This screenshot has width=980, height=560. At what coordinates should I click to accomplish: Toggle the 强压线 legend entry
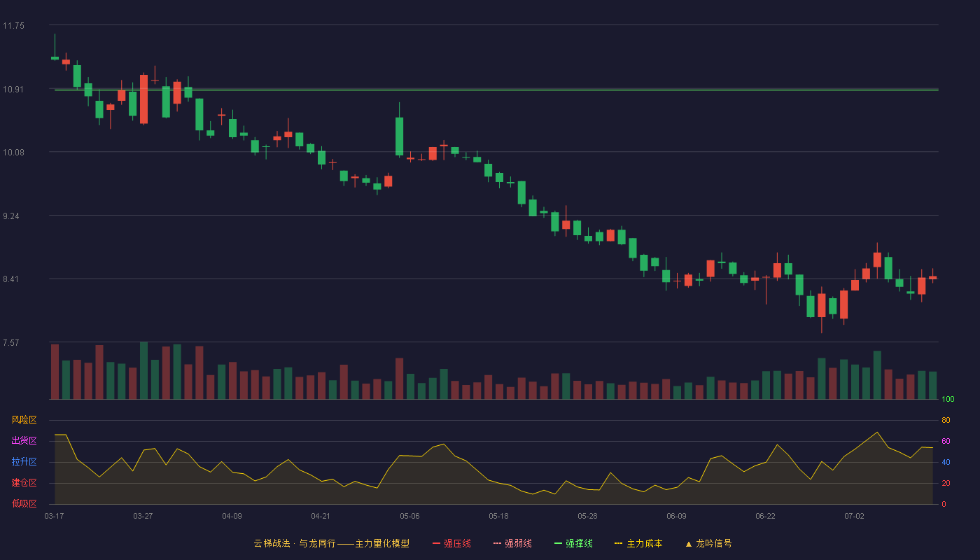[451, 543]
